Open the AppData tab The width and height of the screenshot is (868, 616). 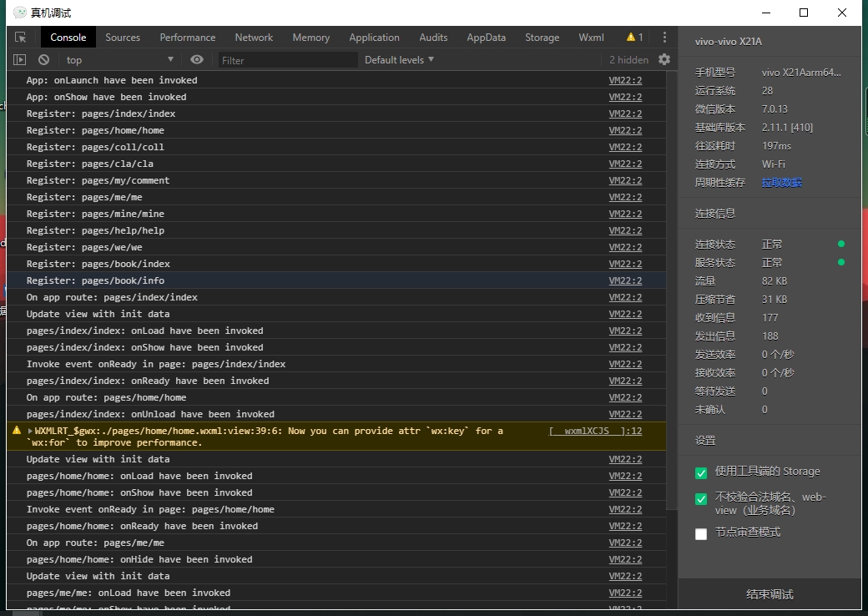click(x=486, y=38)
